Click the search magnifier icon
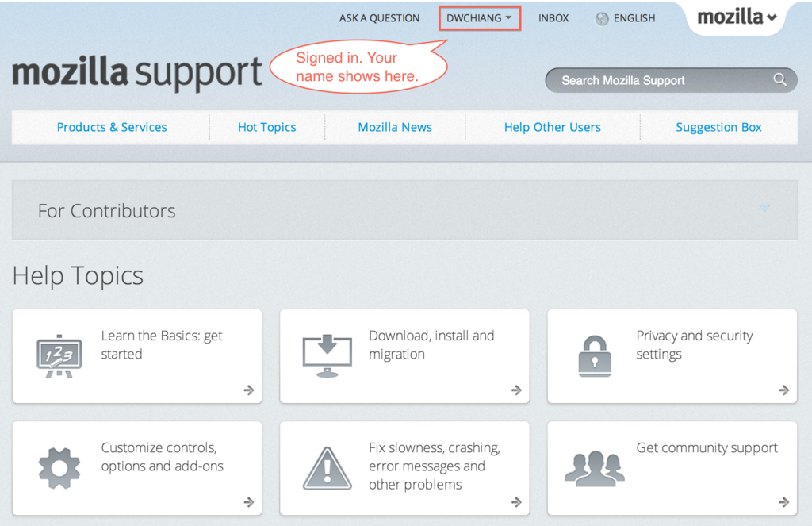The image size is (812, 526). [x=779, y=80]
